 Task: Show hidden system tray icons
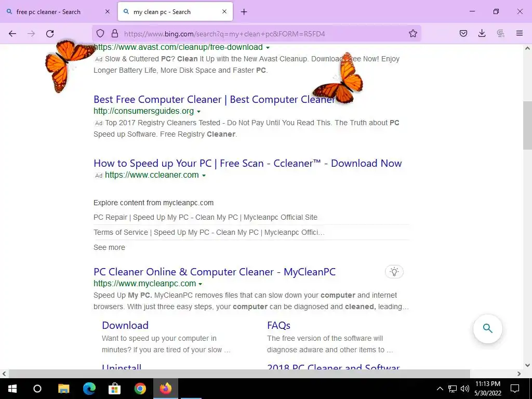pyautogui.click(x=440, y=389)
